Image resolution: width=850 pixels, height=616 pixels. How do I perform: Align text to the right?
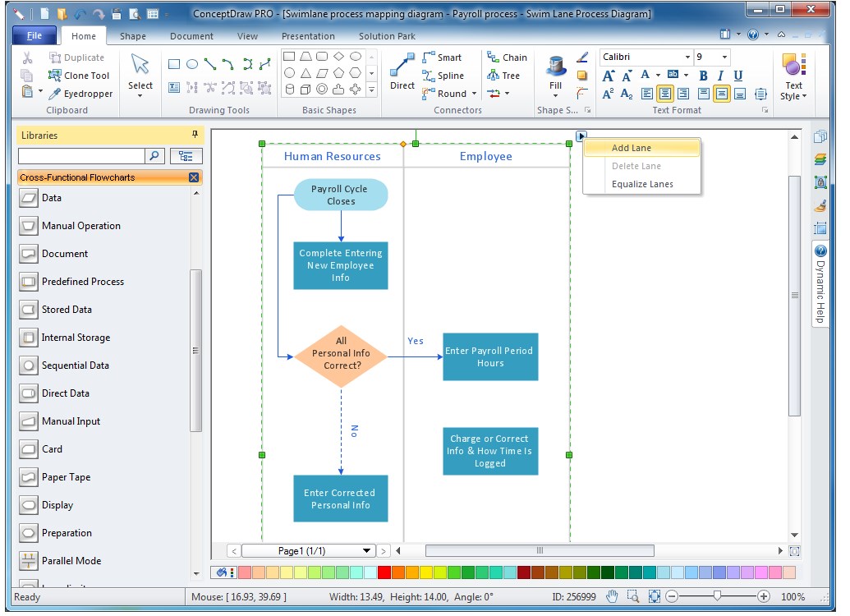tap(683, 94)
